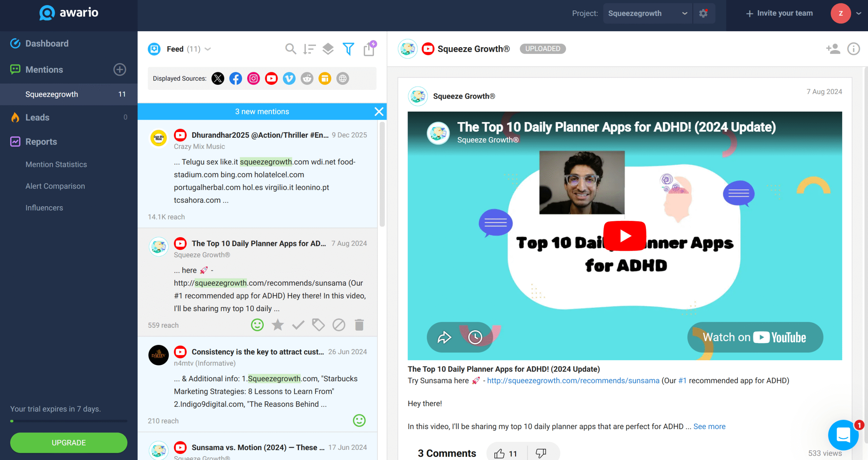Click the Squeeze Growth channel title in header
This screenshot has height=460, width=868.
click(473, 49)
